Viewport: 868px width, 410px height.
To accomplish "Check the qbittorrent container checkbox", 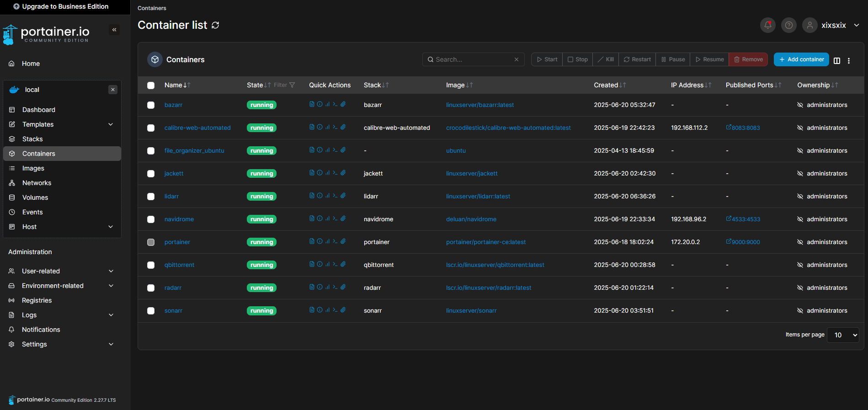I will (151, 265).
